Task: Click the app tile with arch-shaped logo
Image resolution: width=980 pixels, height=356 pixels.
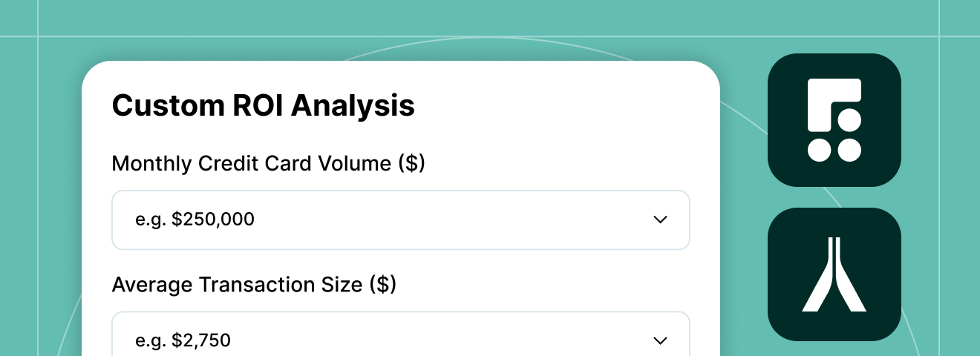Action: [x=834, y=274]
